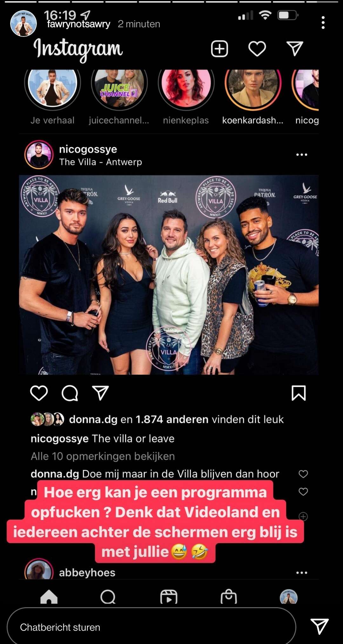Image resolution: width=343 pixels, height=644 pixels.
Task: Open direct messages paper plane in header
Action: 295,49
